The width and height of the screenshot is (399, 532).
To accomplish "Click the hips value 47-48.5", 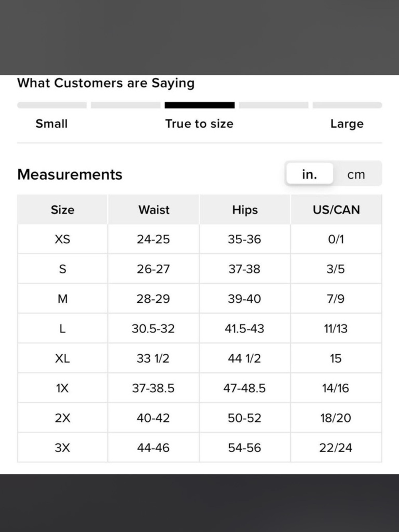I will pyautogui.click(x=245, y=388).
